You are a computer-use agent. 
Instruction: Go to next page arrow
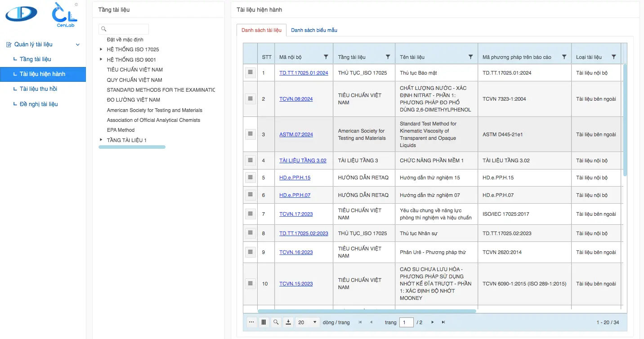pyautogui.click(x=433, y=322)
